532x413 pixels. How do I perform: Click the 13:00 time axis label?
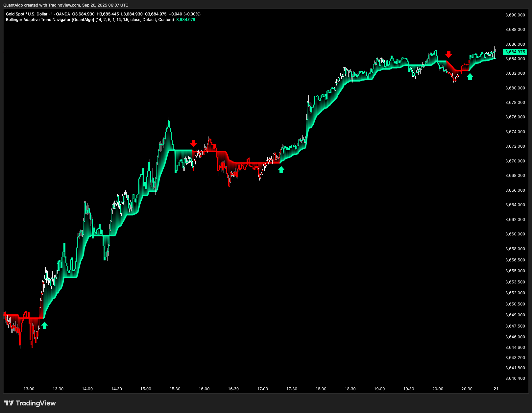coord(29,389)
